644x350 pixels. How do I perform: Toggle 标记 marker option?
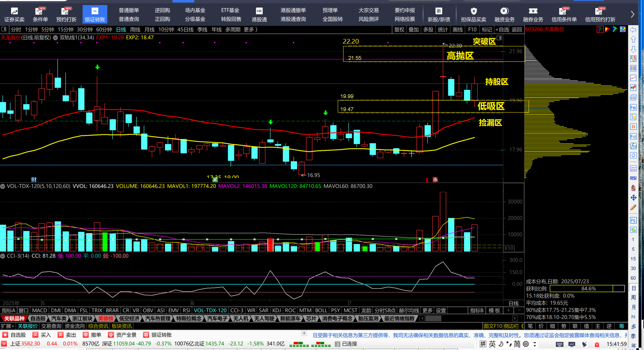[x=487, y=30]
